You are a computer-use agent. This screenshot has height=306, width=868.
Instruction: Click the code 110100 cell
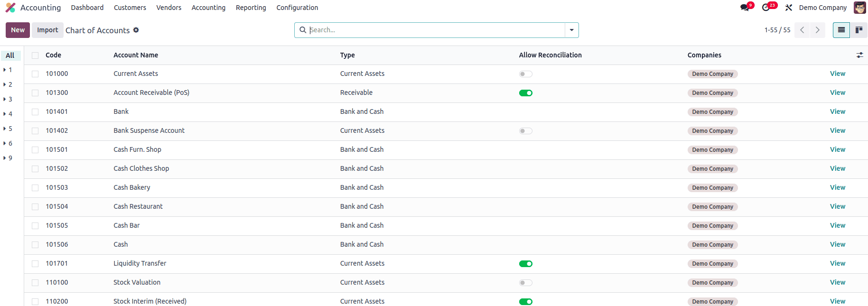tap(57, 282)
